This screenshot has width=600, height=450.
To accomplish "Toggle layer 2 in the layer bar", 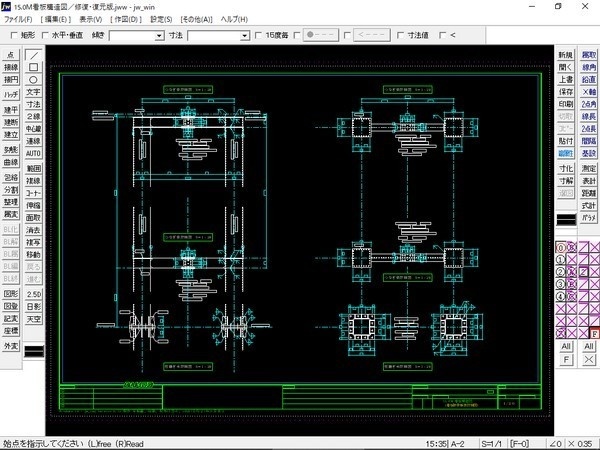I will [x=560, y=272].
